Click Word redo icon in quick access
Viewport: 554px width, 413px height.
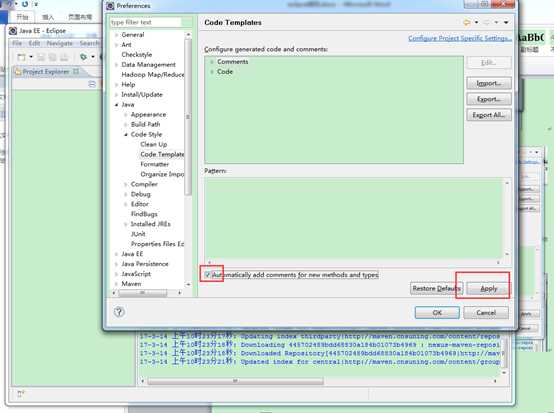[25, 4]
